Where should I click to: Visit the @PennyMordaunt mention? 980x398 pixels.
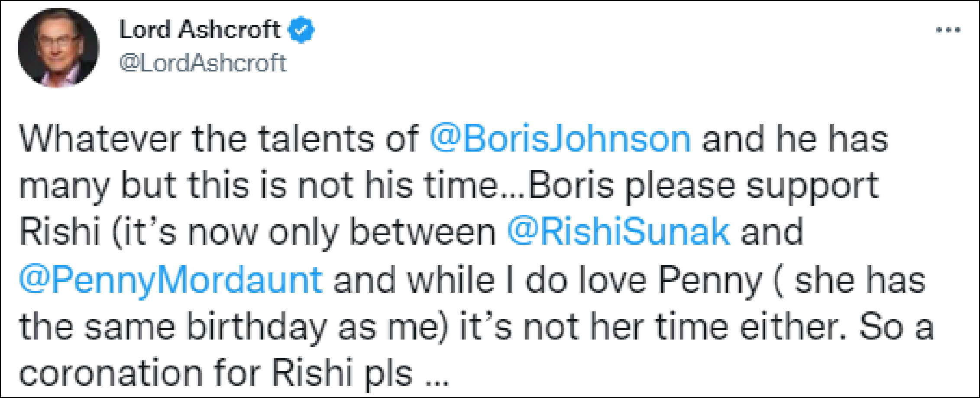[171, 279]
